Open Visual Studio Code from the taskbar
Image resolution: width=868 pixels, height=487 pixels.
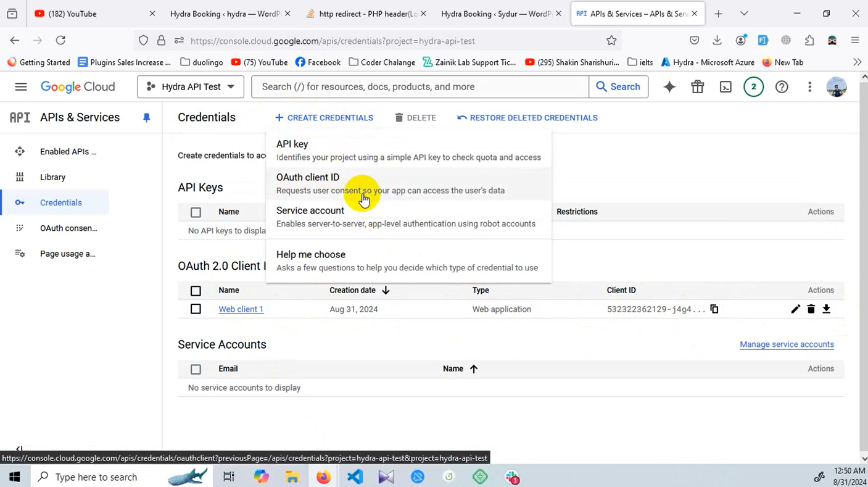click(x=355, y=477)
